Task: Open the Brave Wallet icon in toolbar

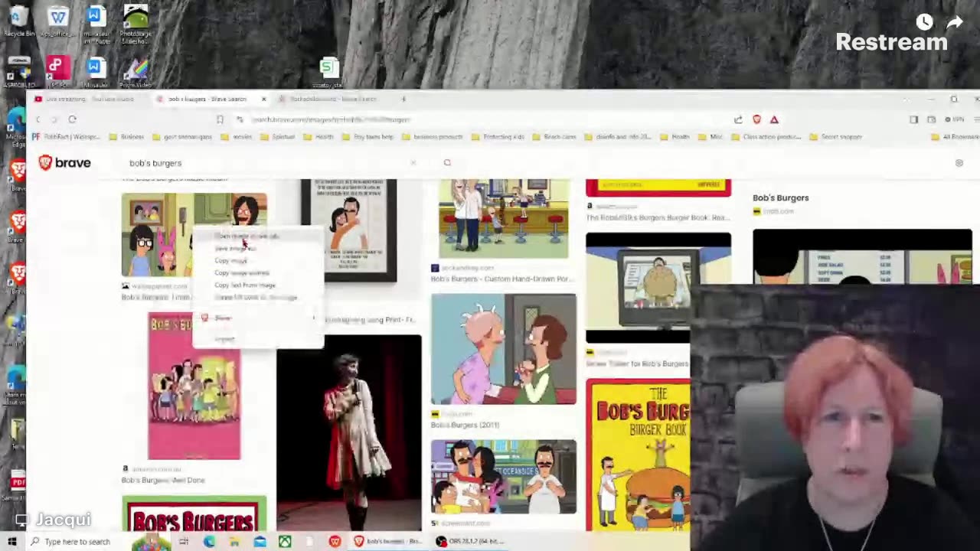Action: click(x=931, y=119)
